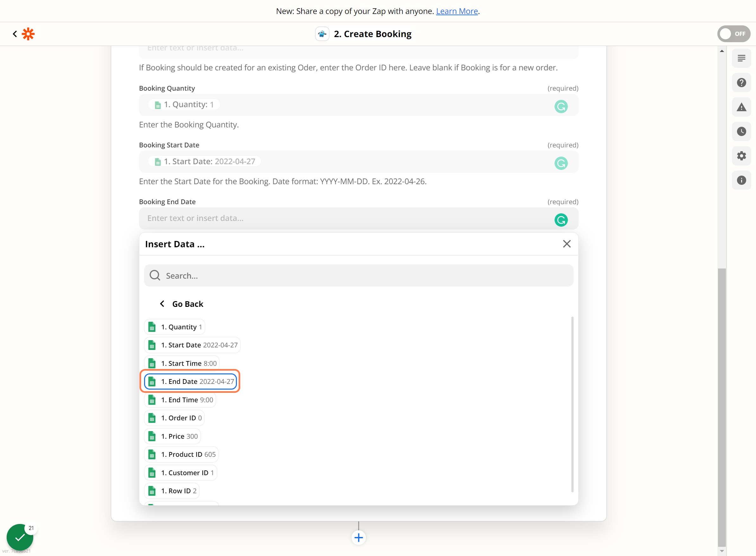Insert the 1. End Date 2022-04-27 item

point(190,381)
